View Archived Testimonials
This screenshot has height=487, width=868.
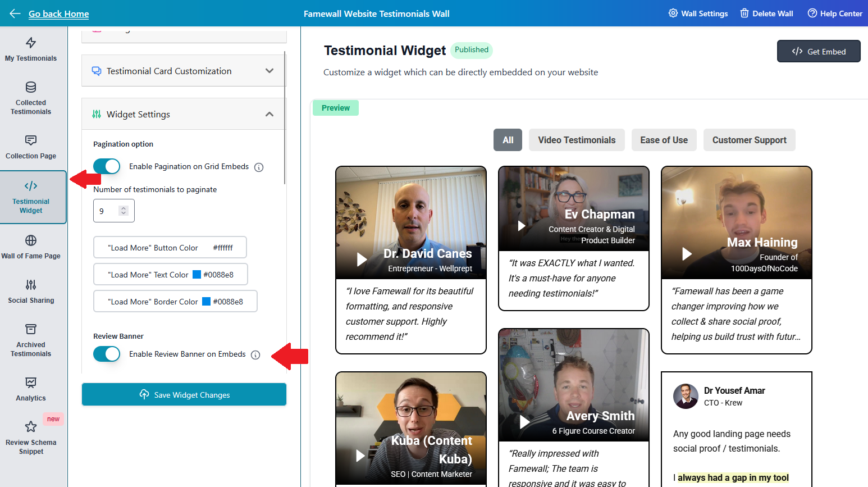(x=31, y=340)
